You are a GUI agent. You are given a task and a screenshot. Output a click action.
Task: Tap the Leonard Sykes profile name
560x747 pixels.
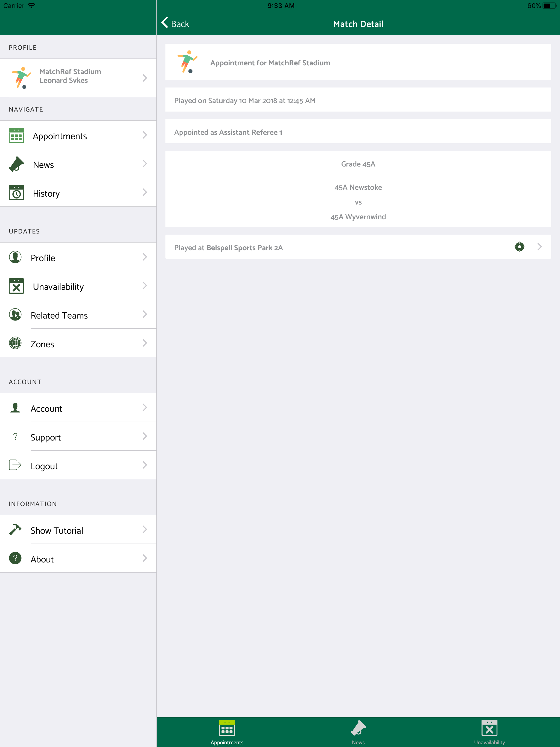point(63,80)
